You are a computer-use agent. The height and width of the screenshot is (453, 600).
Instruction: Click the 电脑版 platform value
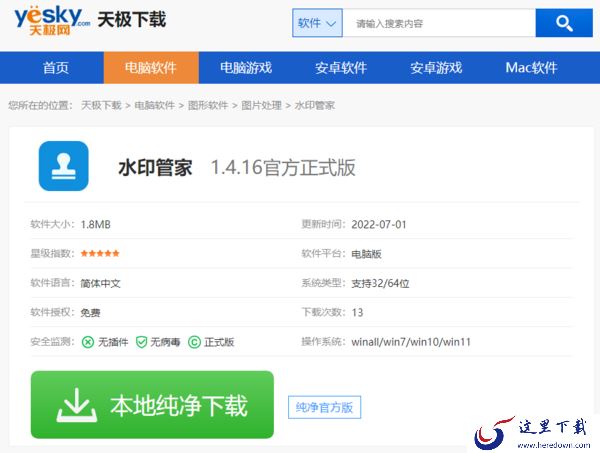click(x=366, y=254)
